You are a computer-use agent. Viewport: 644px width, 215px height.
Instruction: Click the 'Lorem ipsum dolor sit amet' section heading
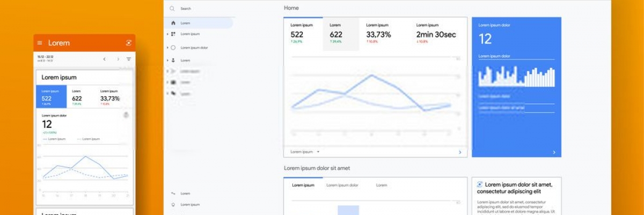[317, 168]
